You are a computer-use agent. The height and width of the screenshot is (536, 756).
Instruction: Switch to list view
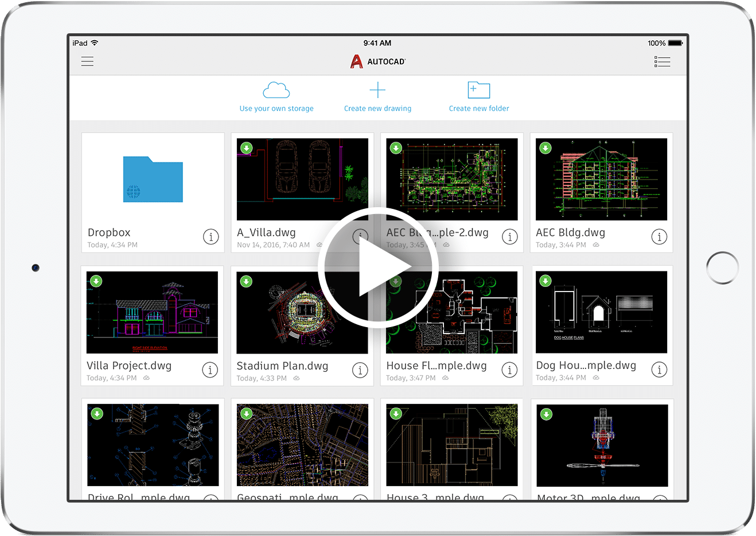662,61
